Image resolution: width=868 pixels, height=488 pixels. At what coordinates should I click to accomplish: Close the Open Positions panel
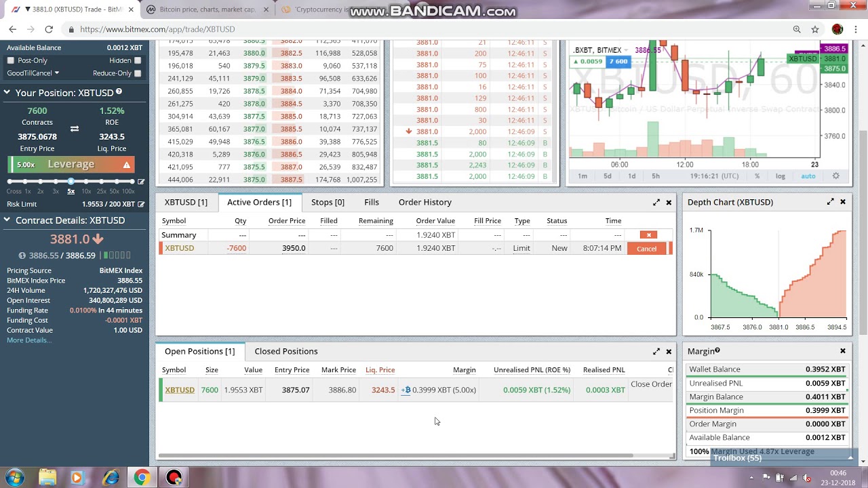[669, 352]
